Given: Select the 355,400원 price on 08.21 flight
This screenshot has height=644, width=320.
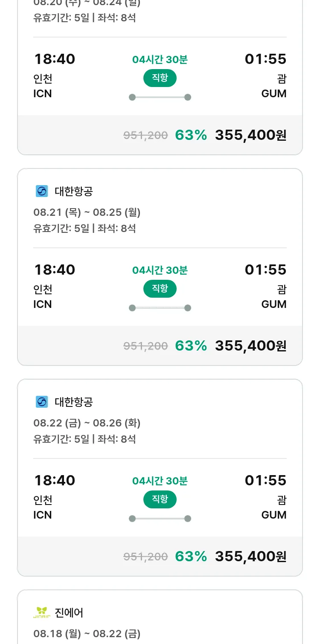Looking at the screenshot, I should click(250, 345).
